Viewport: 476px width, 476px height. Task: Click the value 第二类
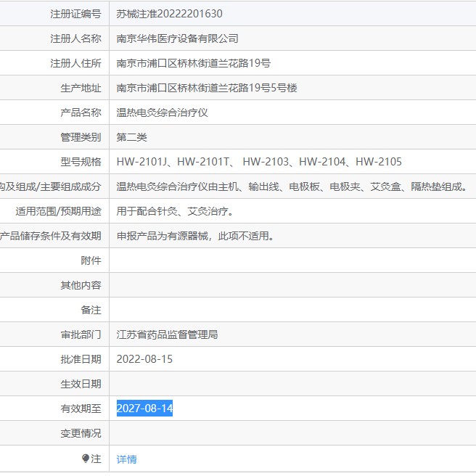[x=131, y=137]
